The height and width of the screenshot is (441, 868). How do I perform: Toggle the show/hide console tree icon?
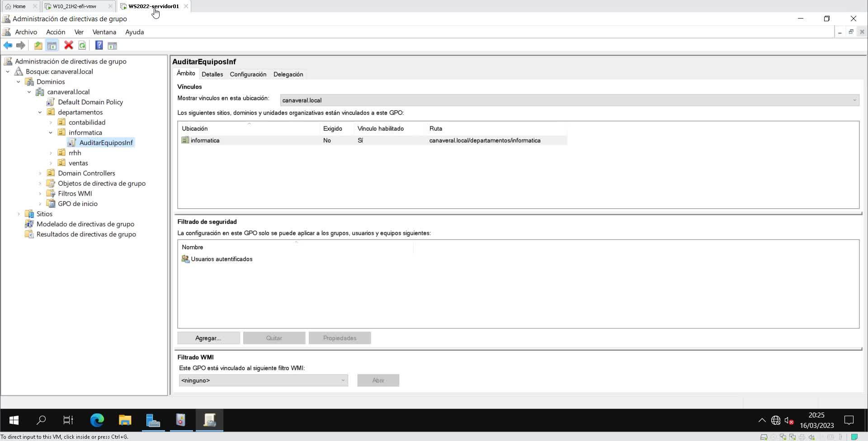[52, 45]
